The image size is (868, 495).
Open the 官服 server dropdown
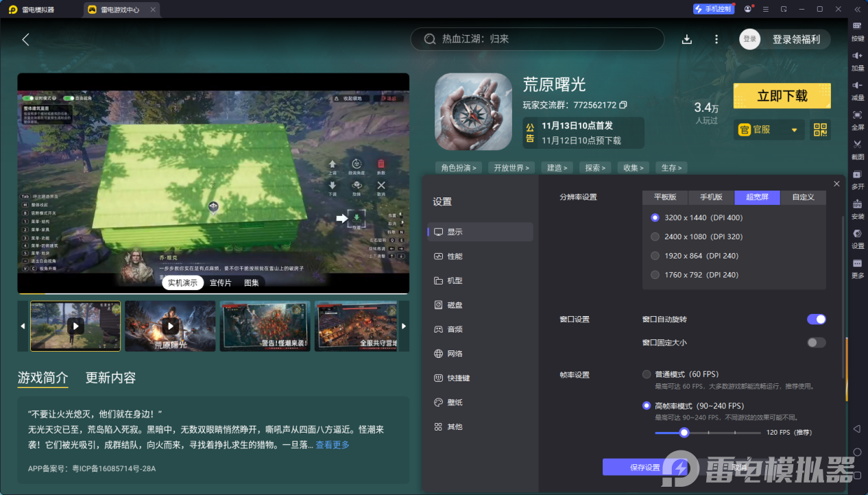[x=768, y=130]
